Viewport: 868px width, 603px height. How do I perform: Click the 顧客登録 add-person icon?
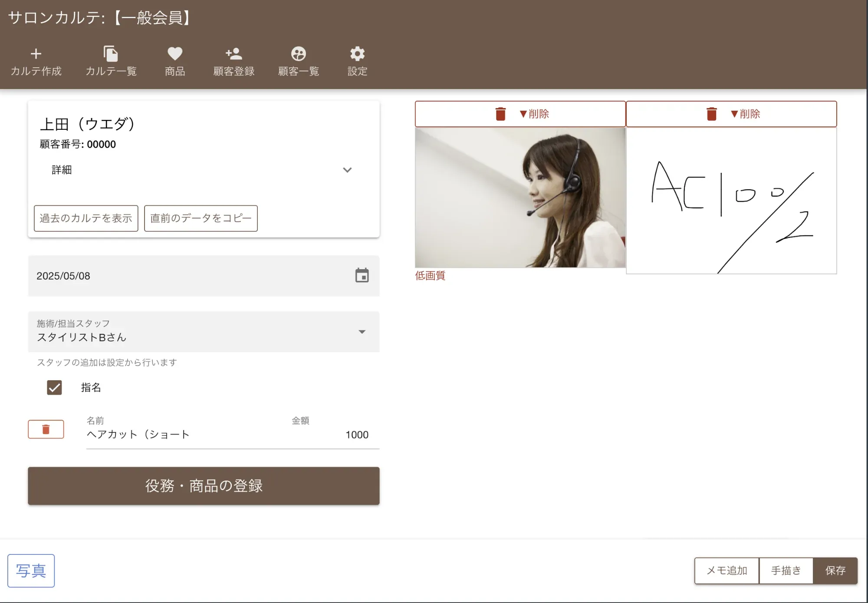[x=233, y=54]
